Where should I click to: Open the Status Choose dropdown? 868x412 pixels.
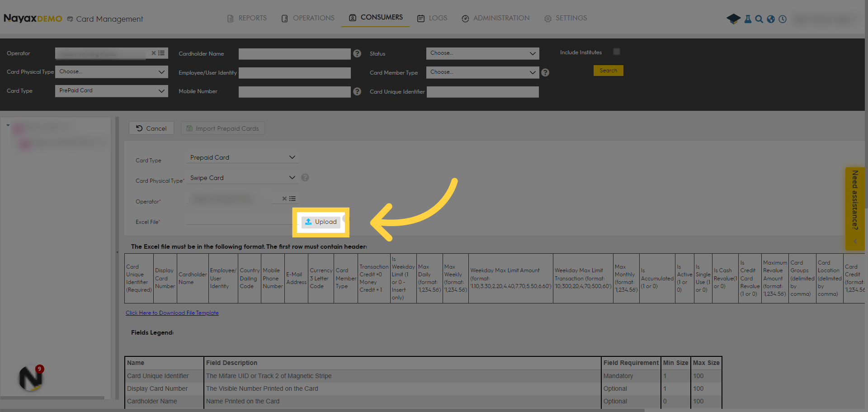click(483, 53)
